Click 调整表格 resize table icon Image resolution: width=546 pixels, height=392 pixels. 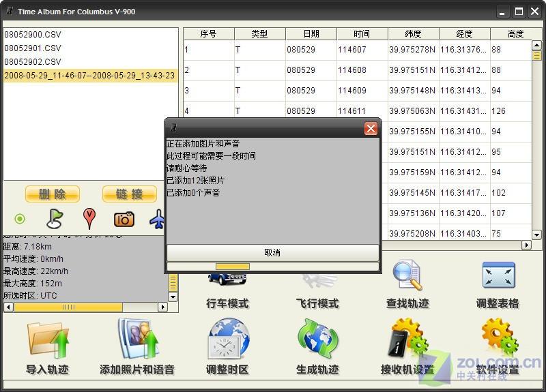[499, 275]
